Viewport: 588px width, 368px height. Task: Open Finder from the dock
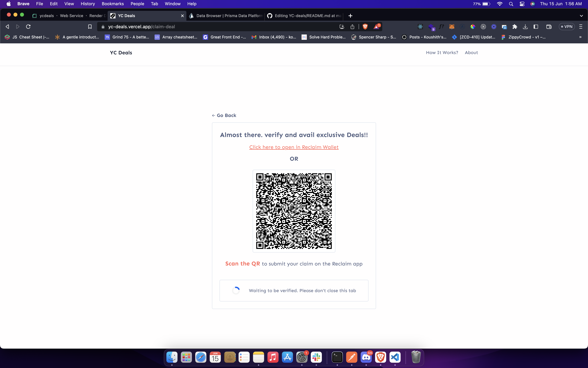coord(172,357)
